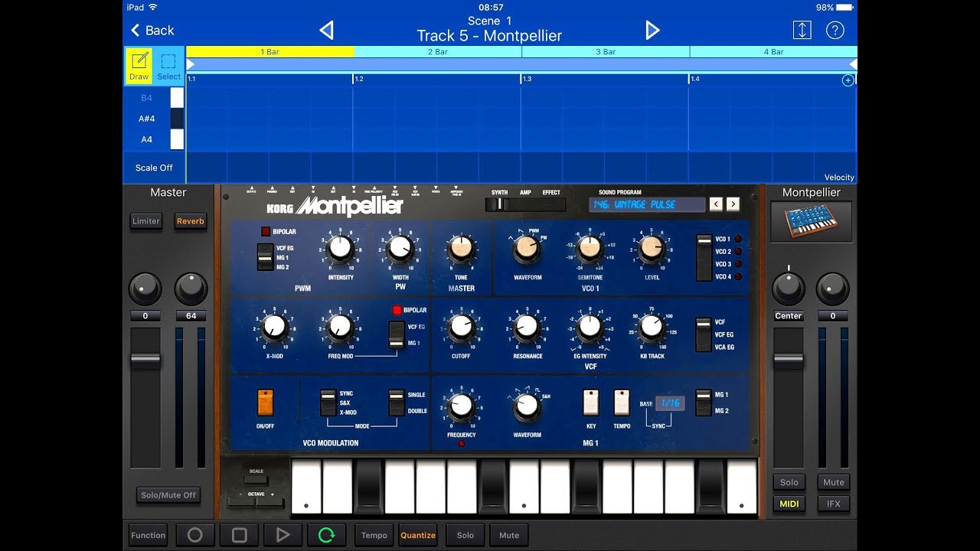The image size is (980, 551).
Task: Open the sync BASE 1/16 value selector
Action: pos(670,403)
